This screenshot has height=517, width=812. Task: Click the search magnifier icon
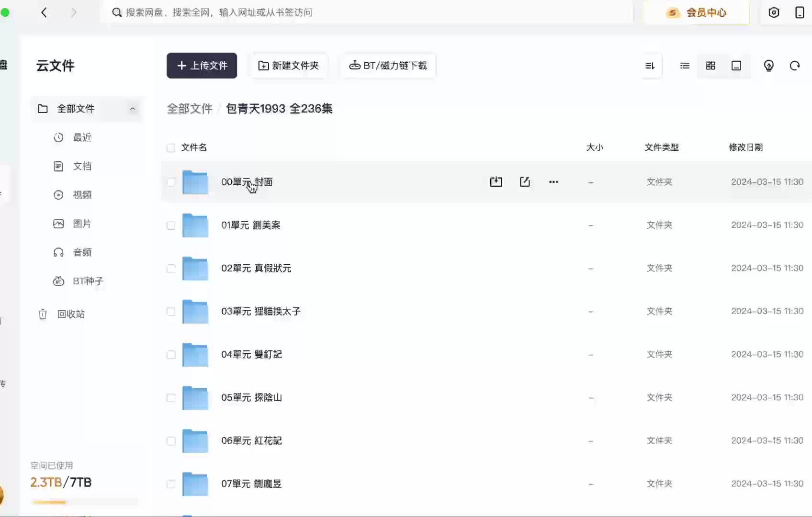pyautogui.click(x=117, y=12)
